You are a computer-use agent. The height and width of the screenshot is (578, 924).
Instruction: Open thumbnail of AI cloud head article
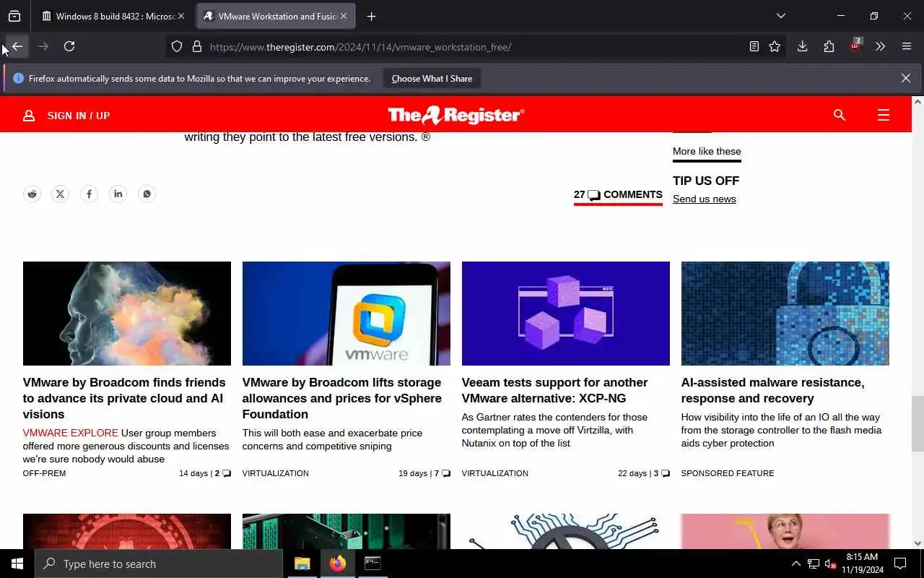click(x=127, y=314)
